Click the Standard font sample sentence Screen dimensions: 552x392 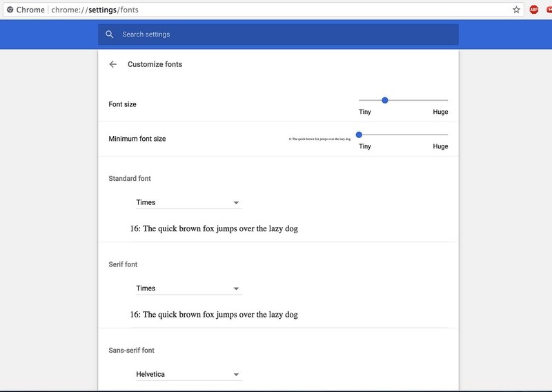point(214,229)
